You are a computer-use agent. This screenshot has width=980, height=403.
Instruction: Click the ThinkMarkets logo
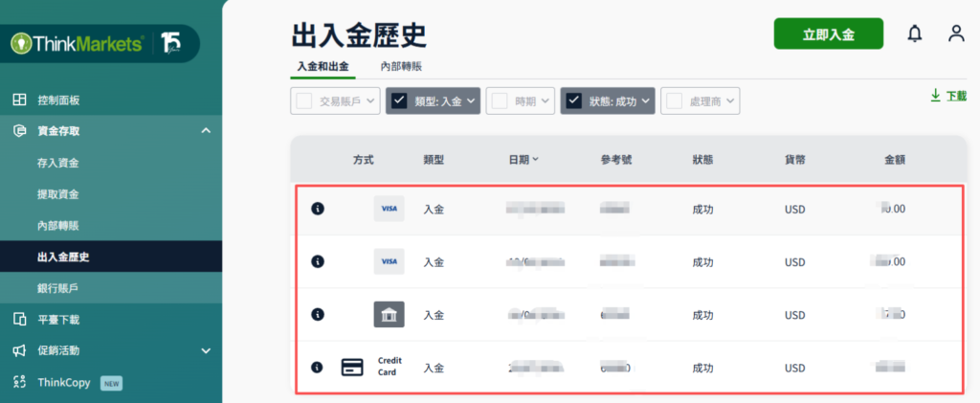click(78, 44)
